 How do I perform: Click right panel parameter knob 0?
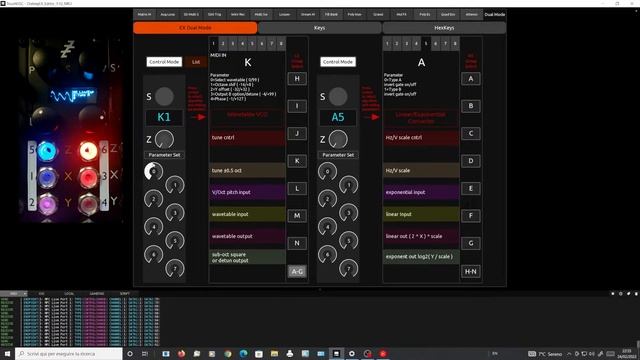tap(327, 171)
